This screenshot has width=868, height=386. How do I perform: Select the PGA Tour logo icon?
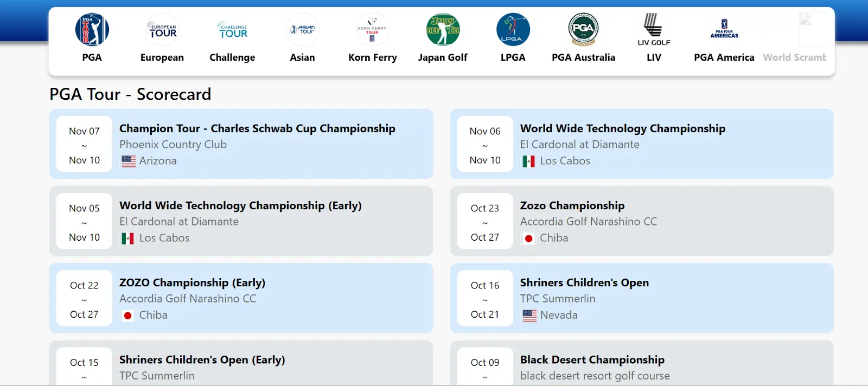coord(92,30)
